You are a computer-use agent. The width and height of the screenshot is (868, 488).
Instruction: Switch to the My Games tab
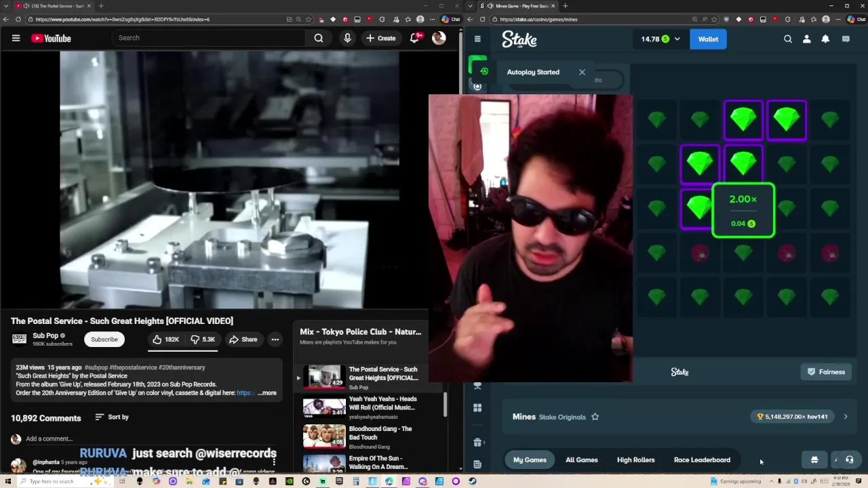click(x=530, y=460)
